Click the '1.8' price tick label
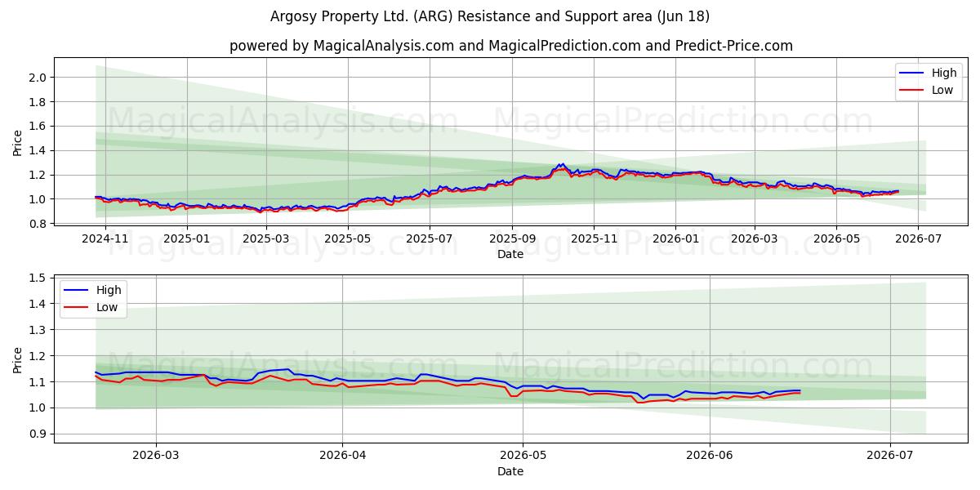Viewport: 980px width, 490px height. coord(39,102)
